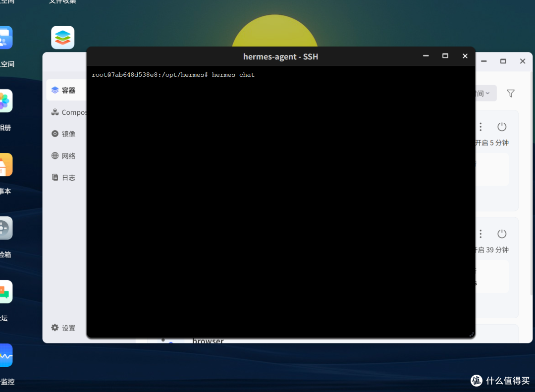Open the 容器 (Containers) sidebar item

click(66, 91)
